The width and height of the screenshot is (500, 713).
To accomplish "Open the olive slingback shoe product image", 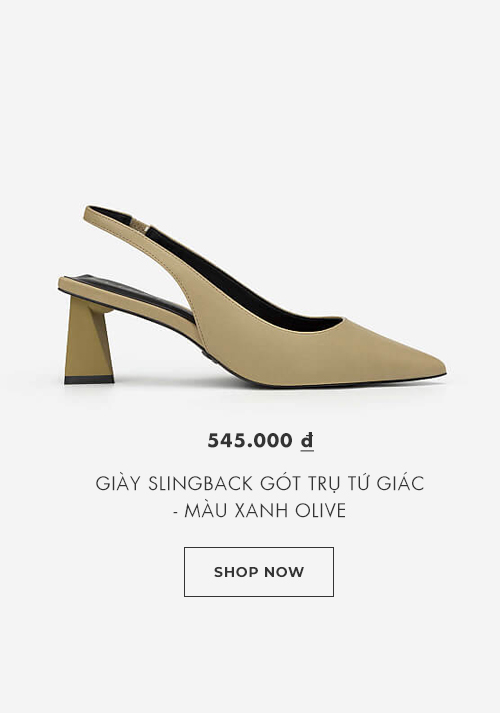I will pyautogui.click(x=252, y=296).
